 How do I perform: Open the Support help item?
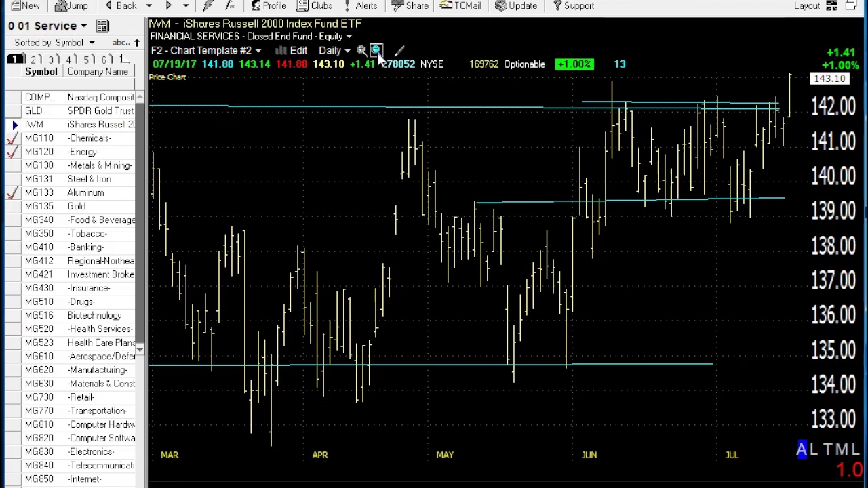[574, 6]
